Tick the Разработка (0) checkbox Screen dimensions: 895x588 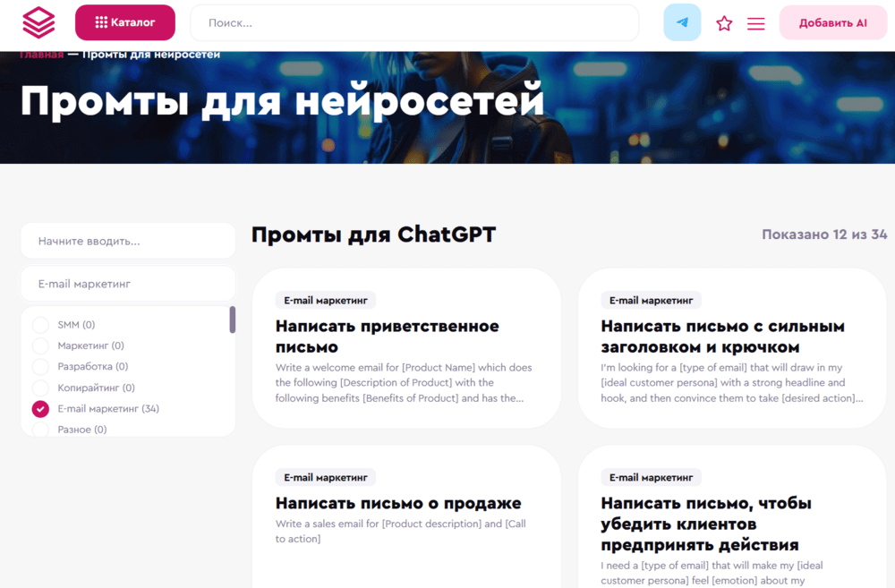[x=40, y=367]
